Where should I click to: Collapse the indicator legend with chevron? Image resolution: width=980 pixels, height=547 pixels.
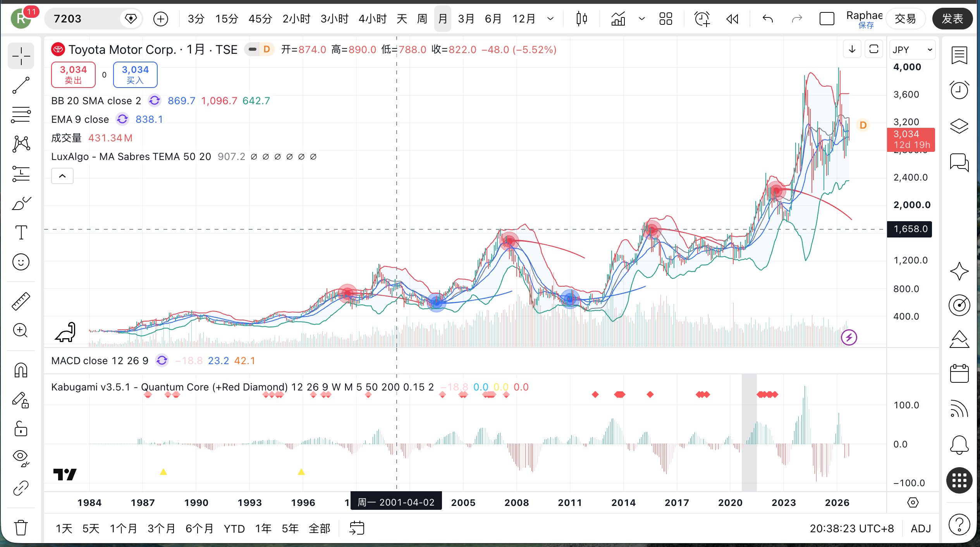62,176
